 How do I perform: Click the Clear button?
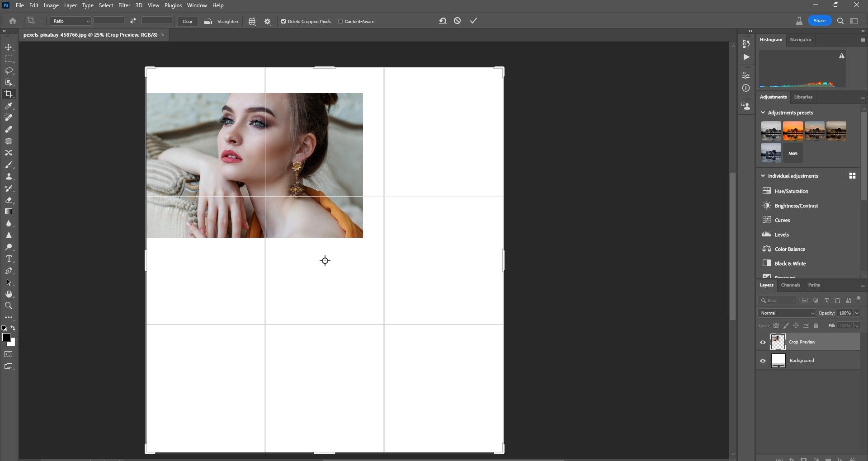coord(187,21)
